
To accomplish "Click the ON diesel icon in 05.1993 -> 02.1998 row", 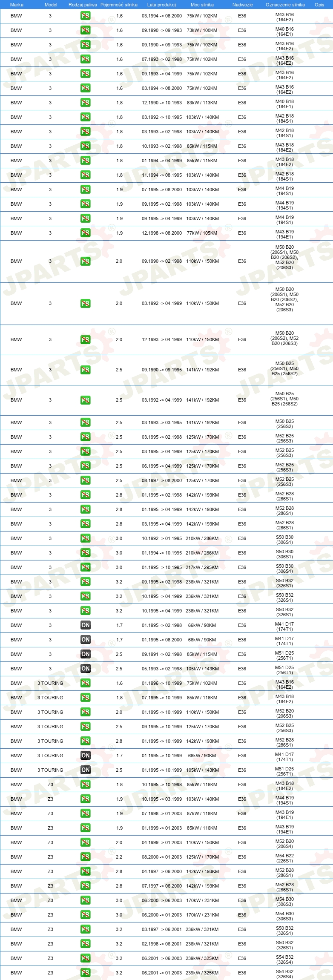I will [x=85, y=669].
